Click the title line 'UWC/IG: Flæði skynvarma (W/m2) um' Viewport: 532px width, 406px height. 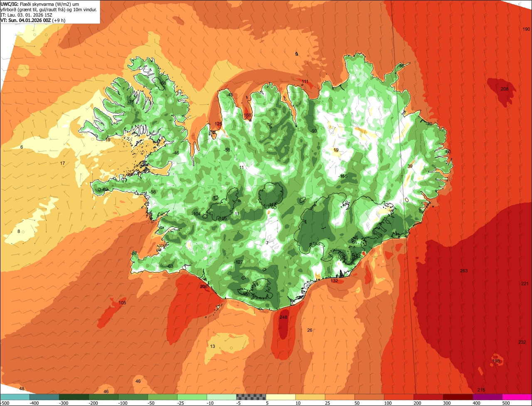pos(40,4)
